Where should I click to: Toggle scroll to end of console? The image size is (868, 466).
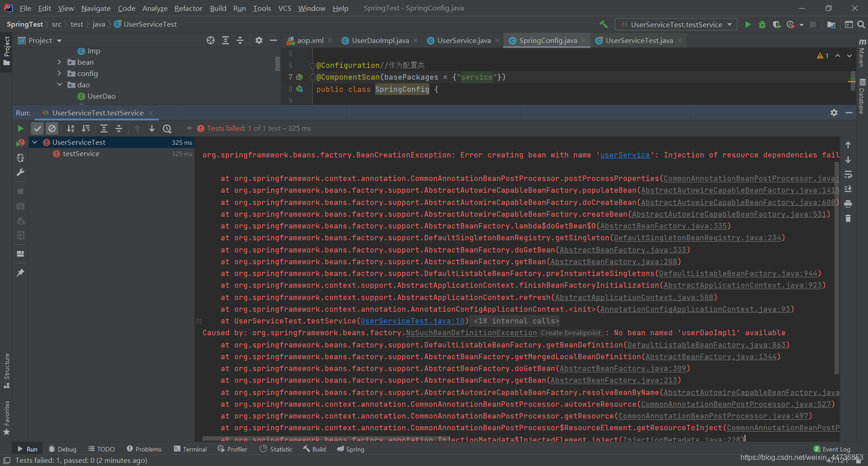[x=848, y=189]
